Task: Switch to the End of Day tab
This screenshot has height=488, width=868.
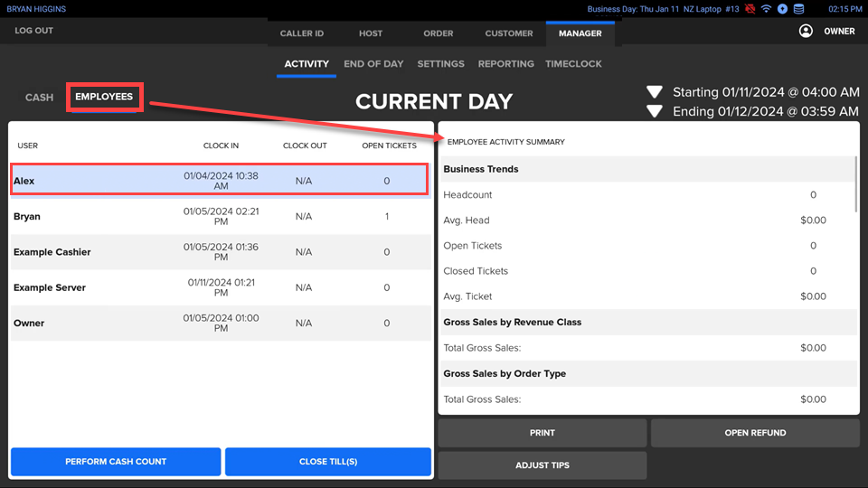Action: click(373, 64)
